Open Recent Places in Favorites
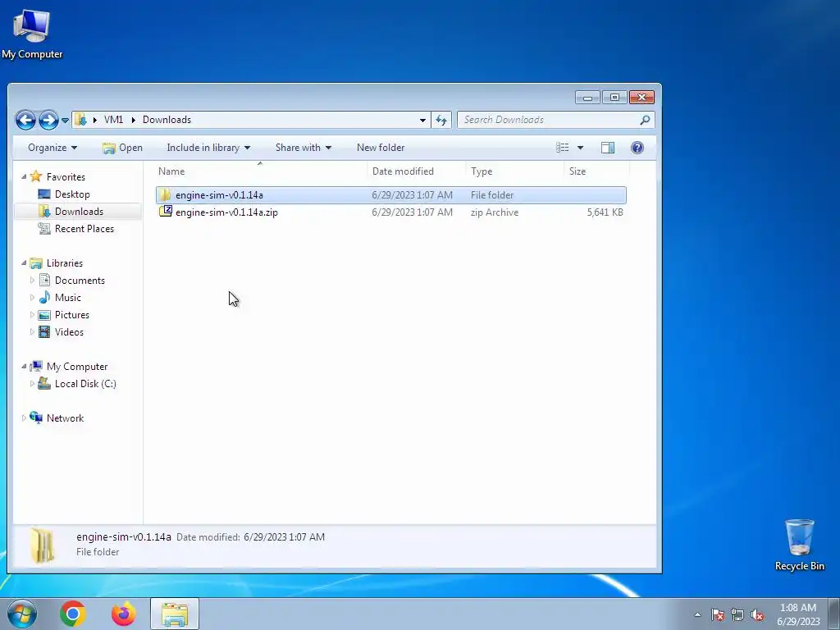 coord(84,229)
